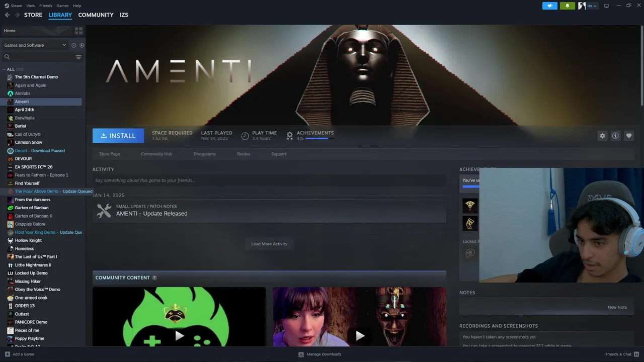
Task: Click the blue INSTALL button
Action: 118,136
